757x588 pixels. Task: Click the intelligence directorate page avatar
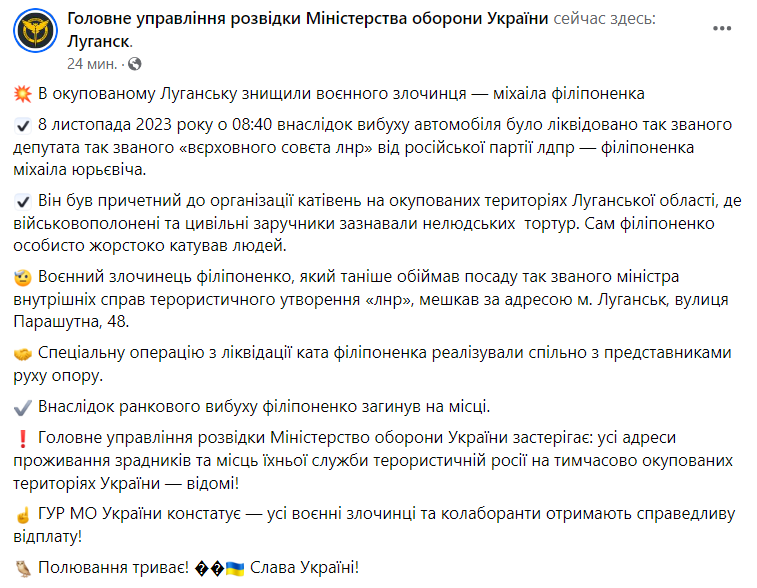click(x=33, y=35)
